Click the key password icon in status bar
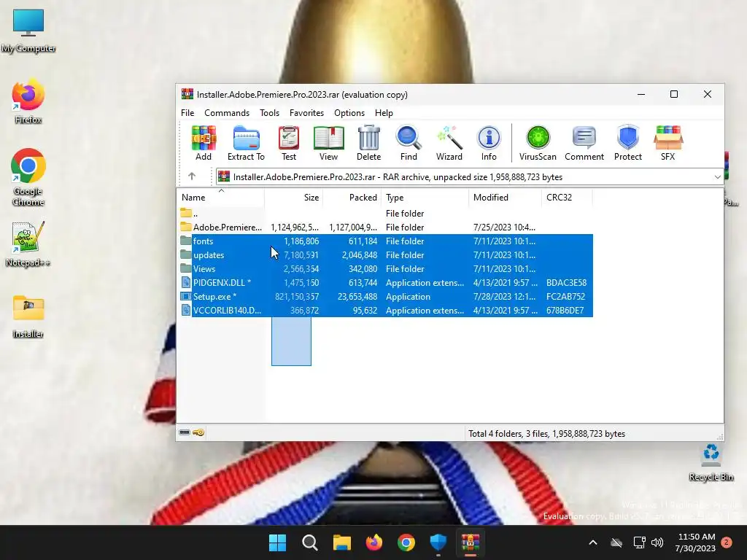747x560 pixels. [198, 432]
